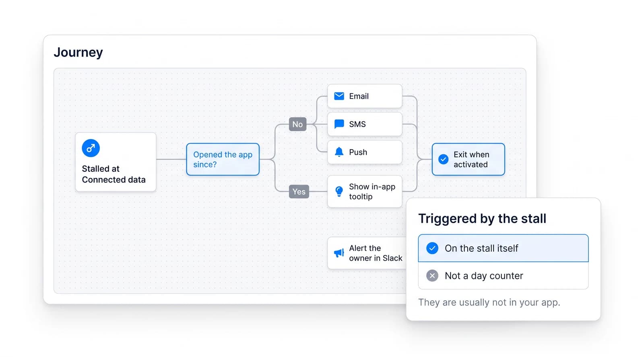644x359 pixels.
Task: Click the bell icon in Push node
Action: 339,152
